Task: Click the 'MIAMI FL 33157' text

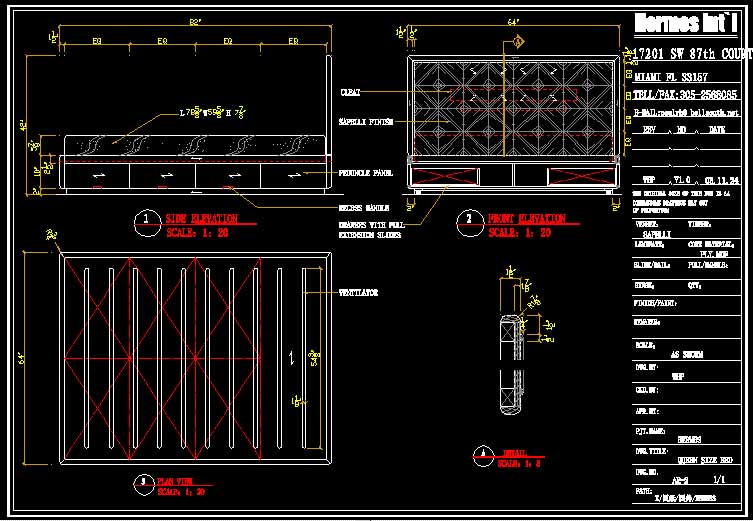Action: tap(671, 77)
